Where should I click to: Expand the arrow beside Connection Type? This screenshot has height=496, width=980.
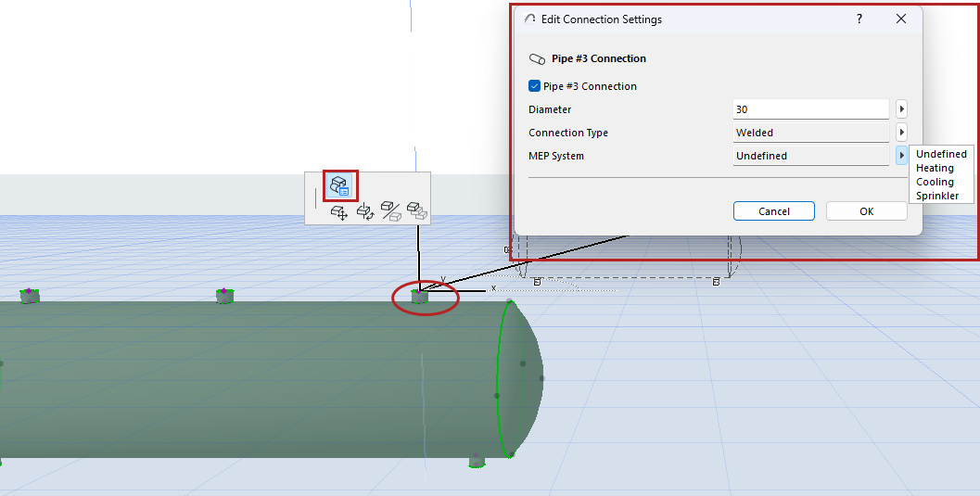point(901,133)
